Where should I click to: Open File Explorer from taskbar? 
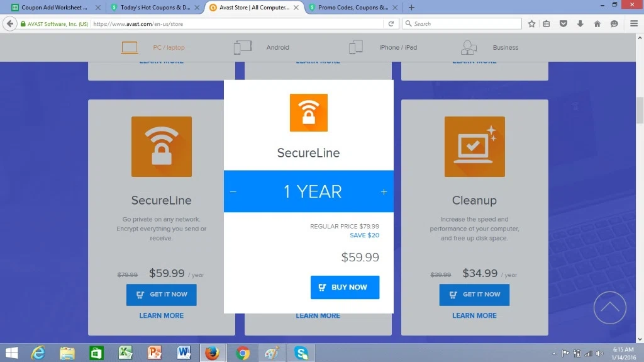tap(67, 353)
